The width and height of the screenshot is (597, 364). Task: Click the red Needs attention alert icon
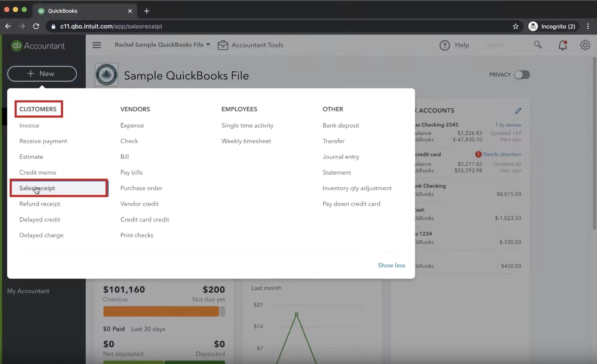pyautogui.click(x=478, y=154)
